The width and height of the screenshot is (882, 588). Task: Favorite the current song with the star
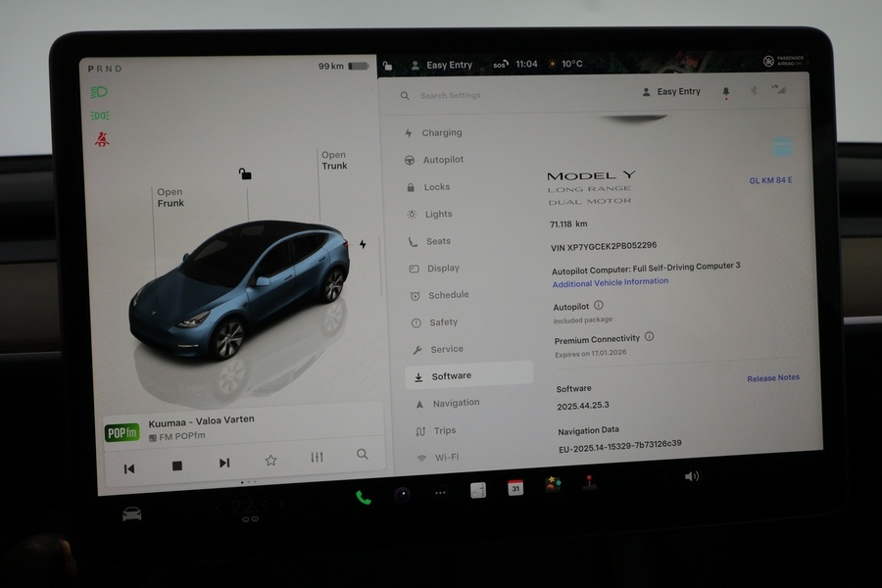pos(269,459)
